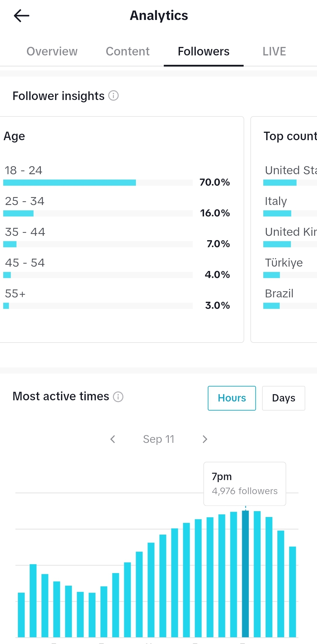Tap the 18 - 24 age bar

(x=98, y=183)
